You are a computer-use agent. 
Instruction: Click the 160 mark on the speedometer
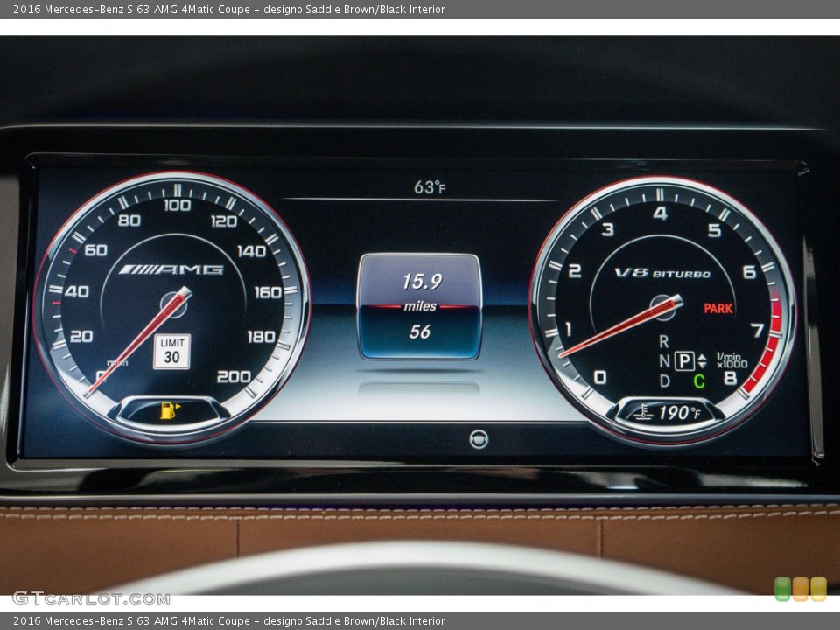pyautogui.click(x=268, y=292)
